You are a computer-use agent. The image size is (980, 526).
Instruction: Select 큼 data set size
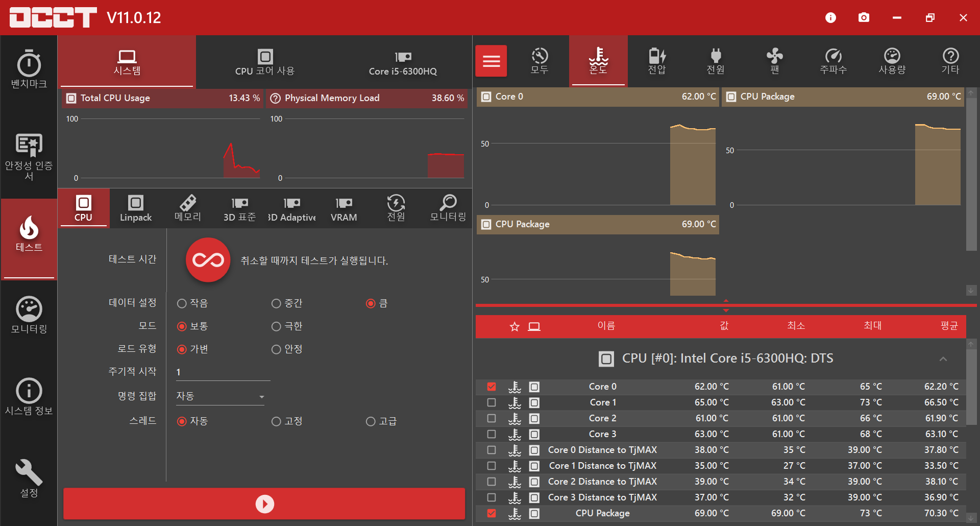(377, 303)
